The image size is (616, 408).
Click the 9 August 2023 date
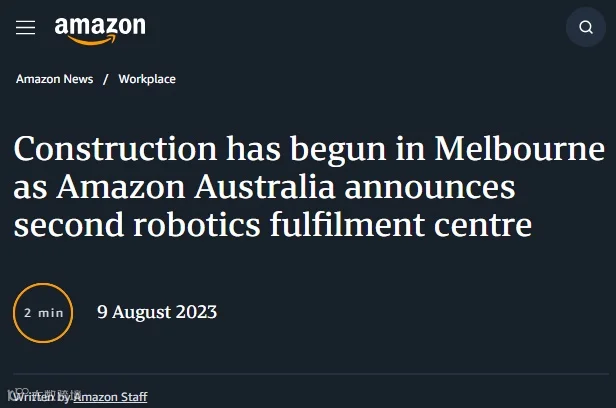pyautogui.click(x=157, y=312)
